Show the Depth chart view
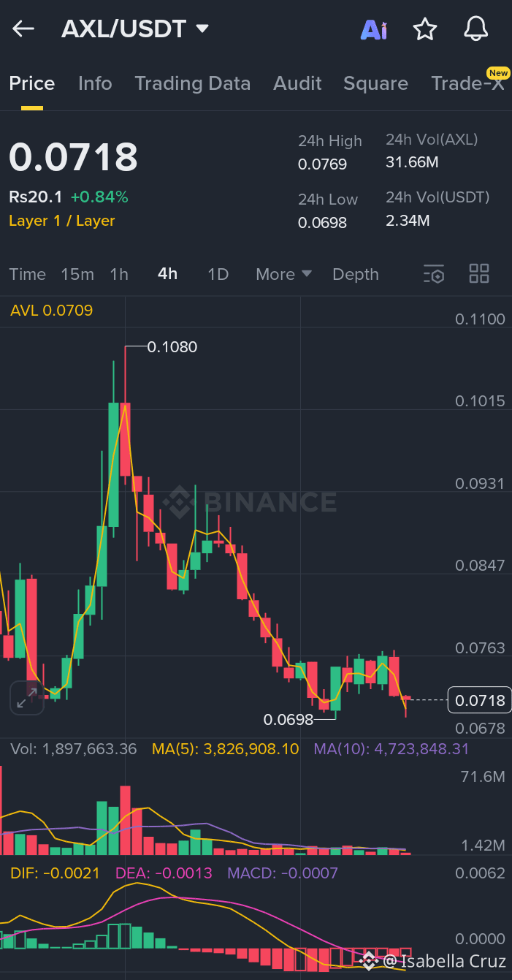The height and width of the screenshot is (980, 512). coord(356,274)
